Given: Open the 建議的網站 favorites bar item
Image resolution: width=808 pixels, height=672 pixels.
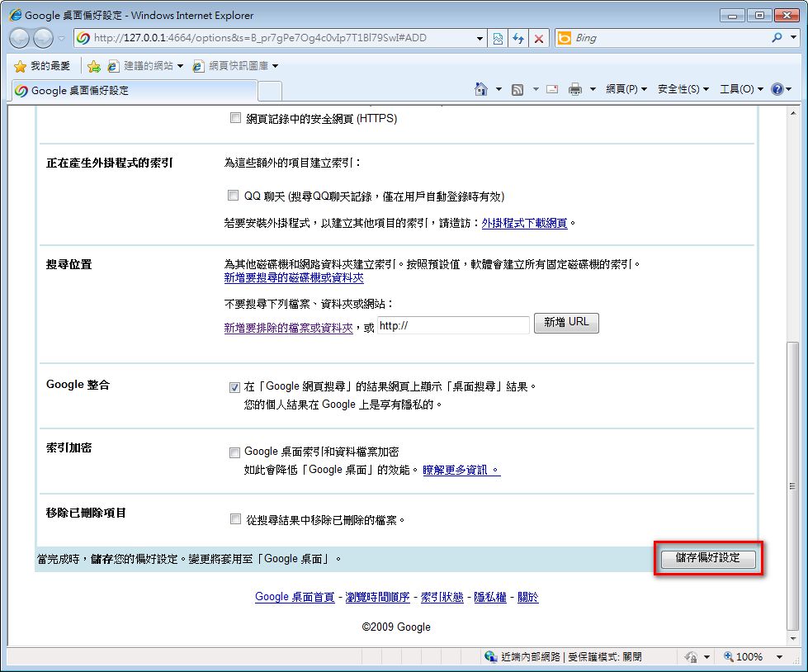Looking at the screenshot, I should 146,66.
